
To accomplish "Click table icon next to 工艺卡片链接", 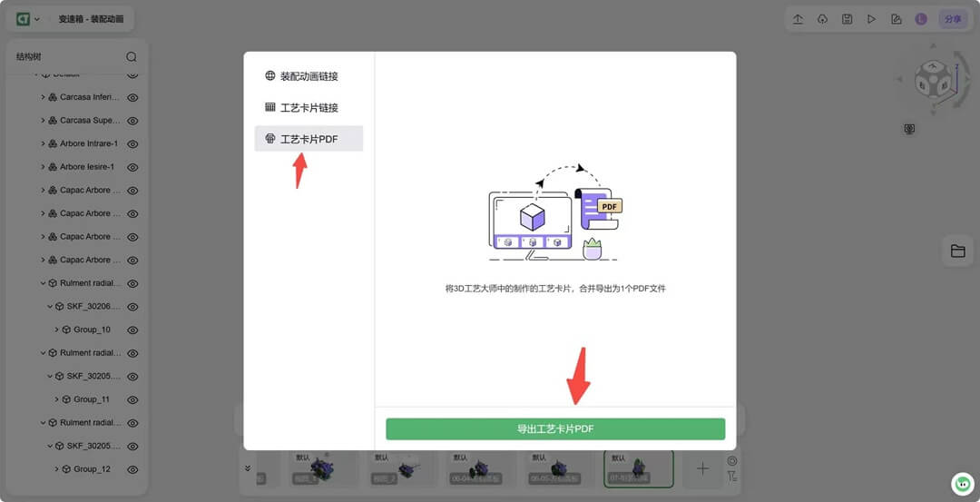I will tap(270, 107).
